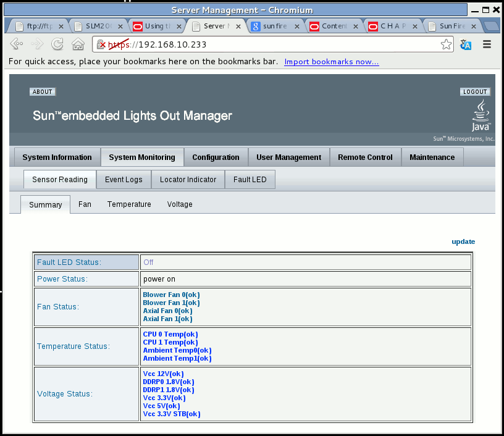Click the browser Forward arrow
The width and height of the screenshot is (504, 436).
tap(37, 44)
